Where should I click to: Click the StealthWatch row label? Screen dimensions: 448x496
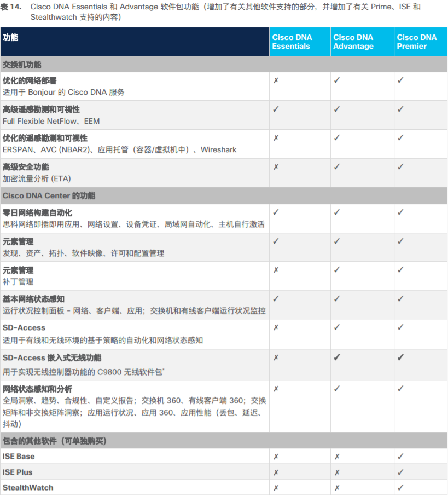[x=28, y=487]
